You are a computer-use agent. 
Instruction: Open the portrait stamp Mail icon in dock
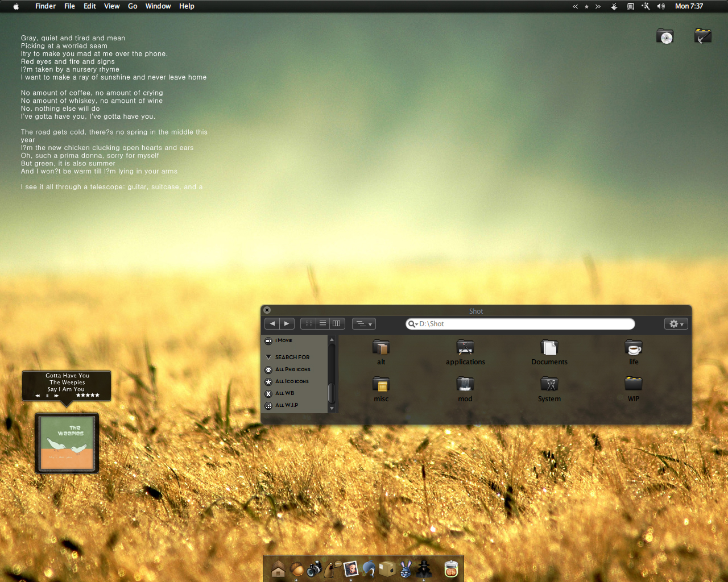(351, 568)
